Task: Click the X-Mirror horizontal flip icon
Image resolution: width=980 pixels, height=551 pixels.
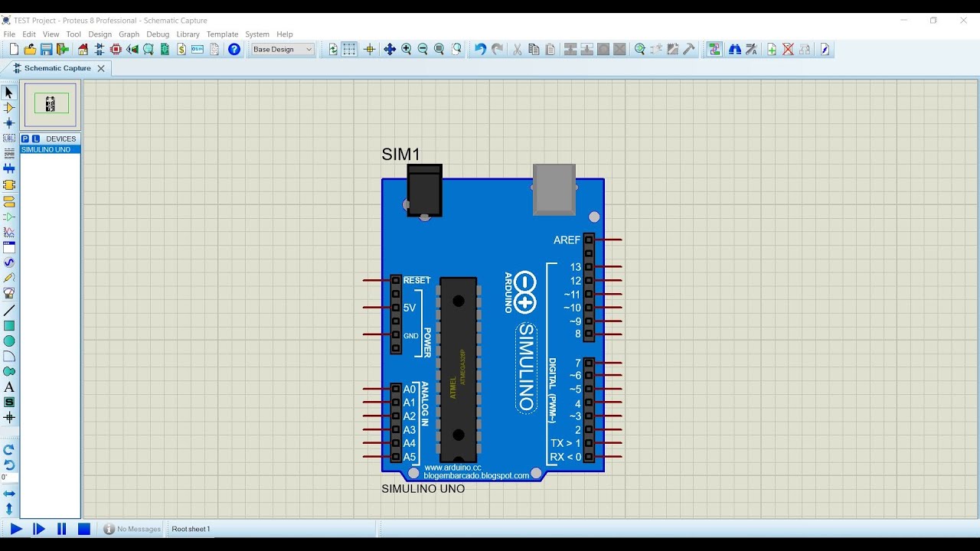Action: click(9, 494)
